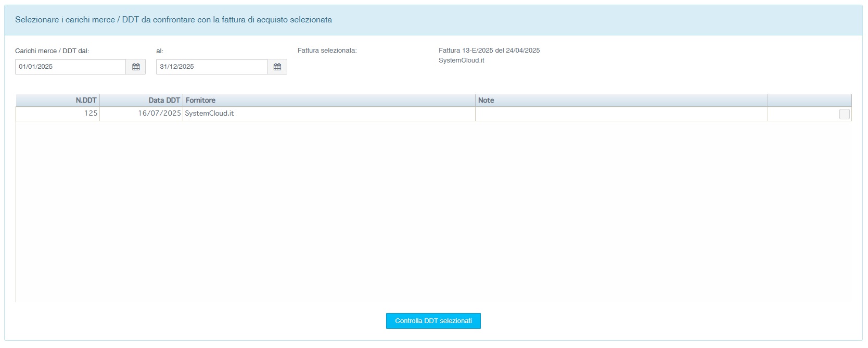The image size is (868, 348).
Task: Sort the table by the Data DDT header
Action: click(x=164, y=101)
